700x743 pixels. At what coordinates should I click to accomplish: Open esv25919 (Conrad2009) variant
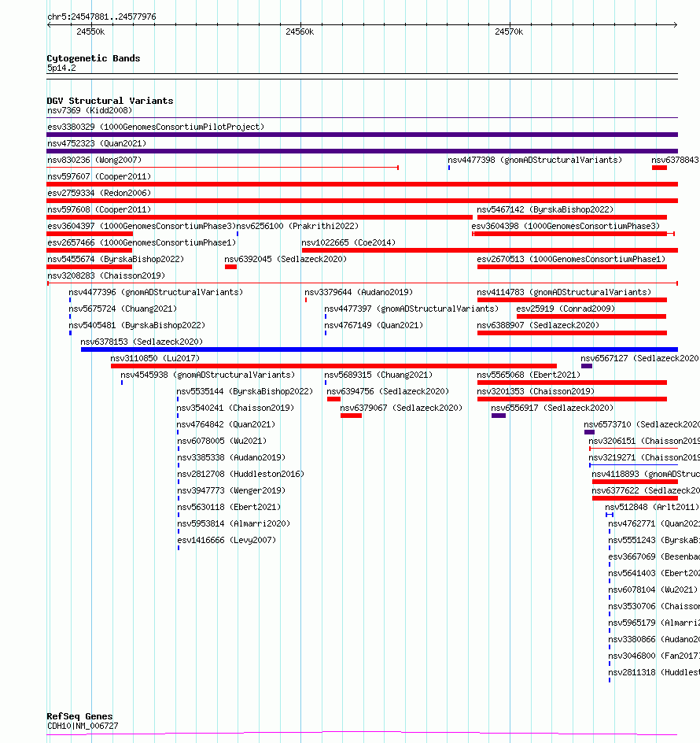[x=566, y=309]
